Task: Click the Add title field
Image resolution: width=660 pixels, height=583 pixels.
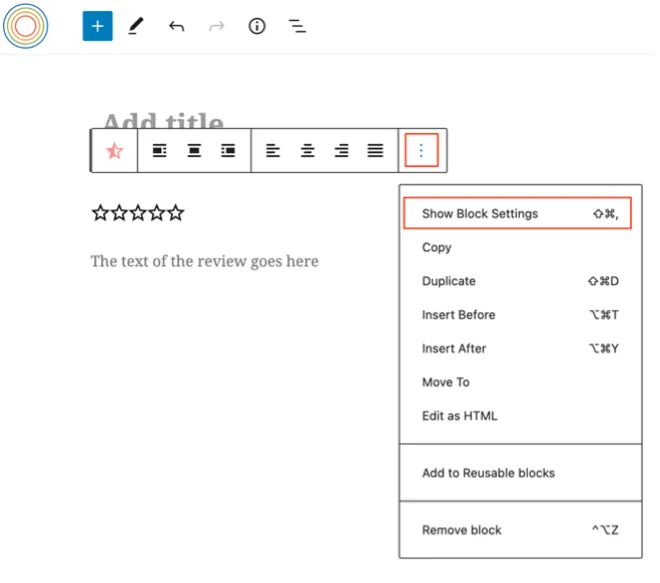Action: 164,121
